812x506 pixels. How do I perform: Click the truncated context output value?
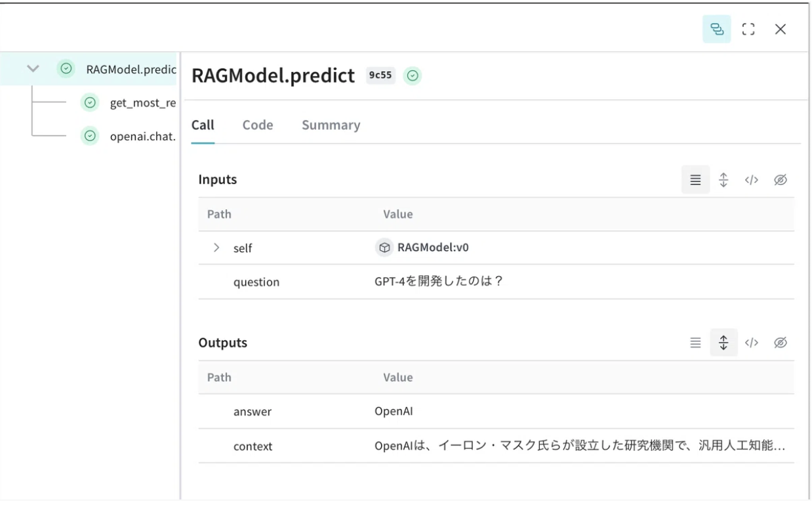coord(576,446)
